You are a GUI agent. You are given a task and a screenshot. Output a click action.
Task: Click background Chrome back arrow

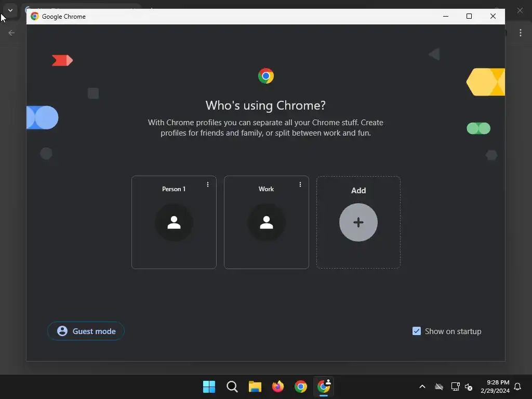point(11,33)
